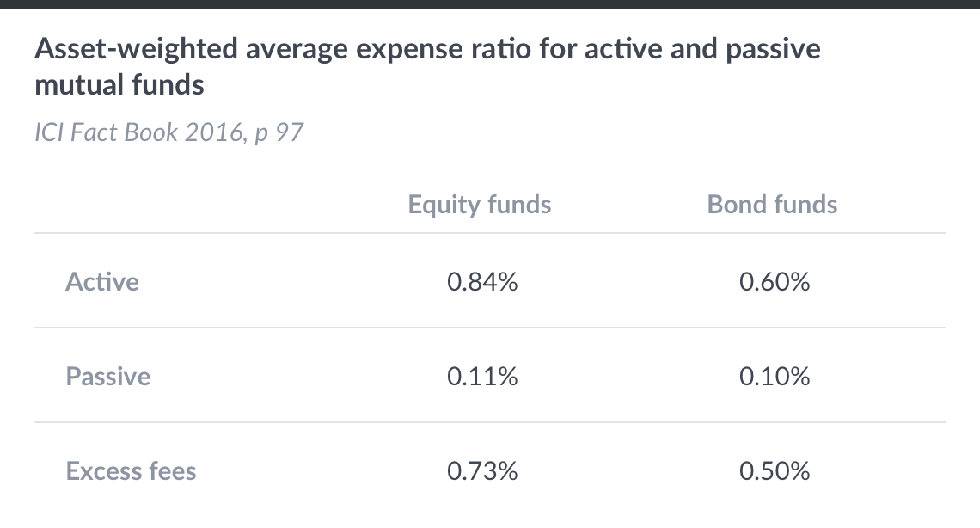Screen dimensions: 980x528
Task: Click the divider line above the Excess fees row
Action: pos(490,422)
